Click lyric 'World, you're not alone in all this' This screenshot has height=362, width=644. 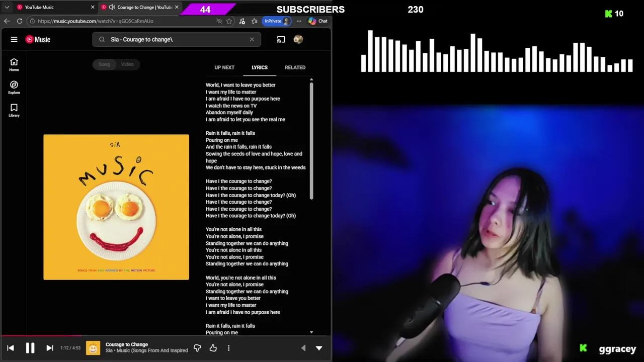click(x=241, y=278)
